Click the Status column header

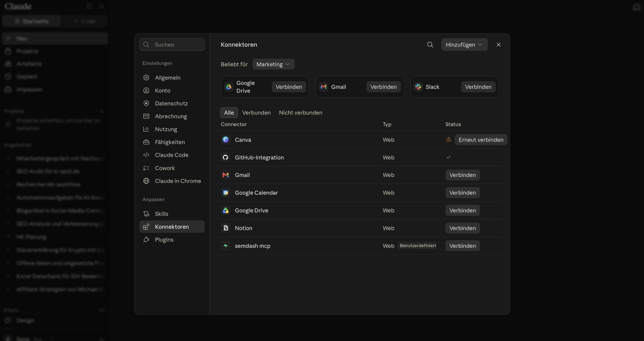(x=453, y=124)
